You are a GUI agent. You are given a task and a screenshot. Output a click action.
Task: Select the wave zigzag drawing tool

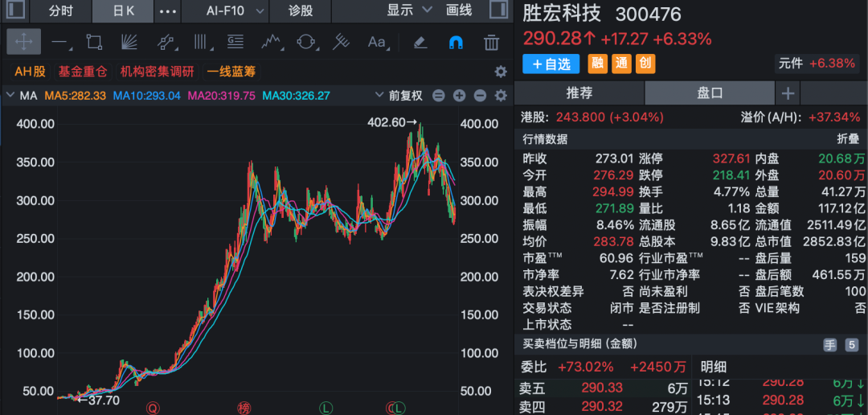point(272,42)
